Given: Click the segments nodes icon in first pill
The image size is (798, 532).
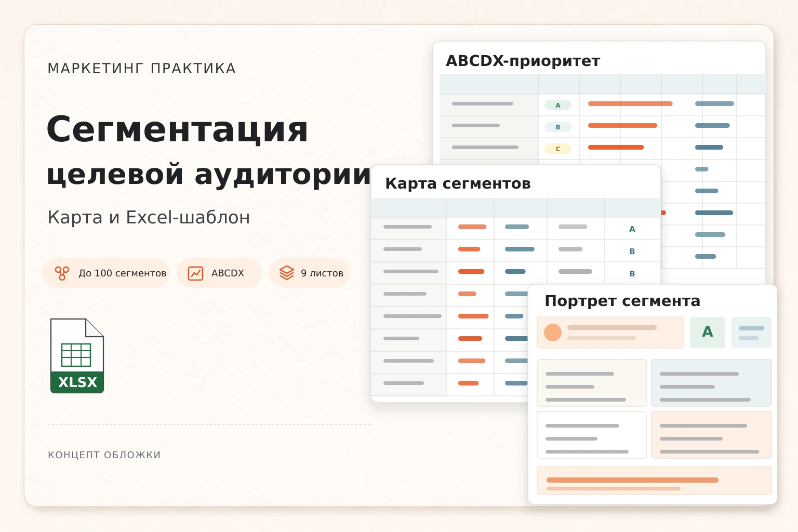Looking at the screenshot, I should click(62, 273).
